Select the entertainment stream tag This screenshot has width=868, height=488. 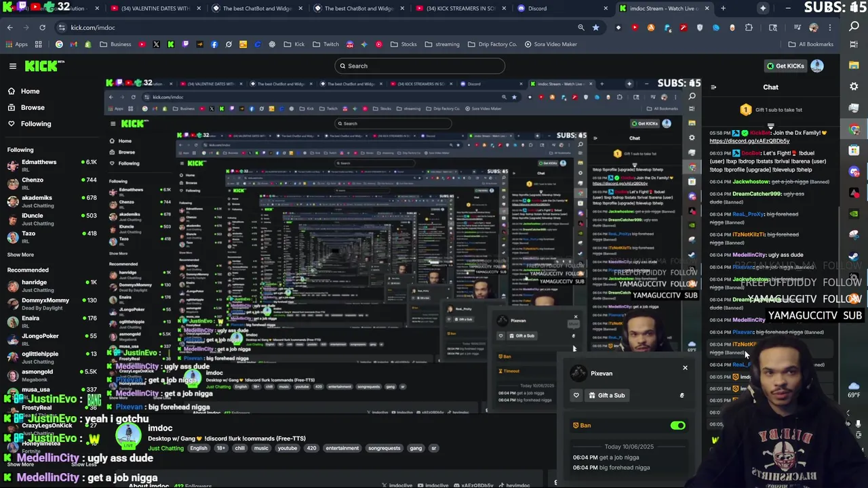[342, 448]
